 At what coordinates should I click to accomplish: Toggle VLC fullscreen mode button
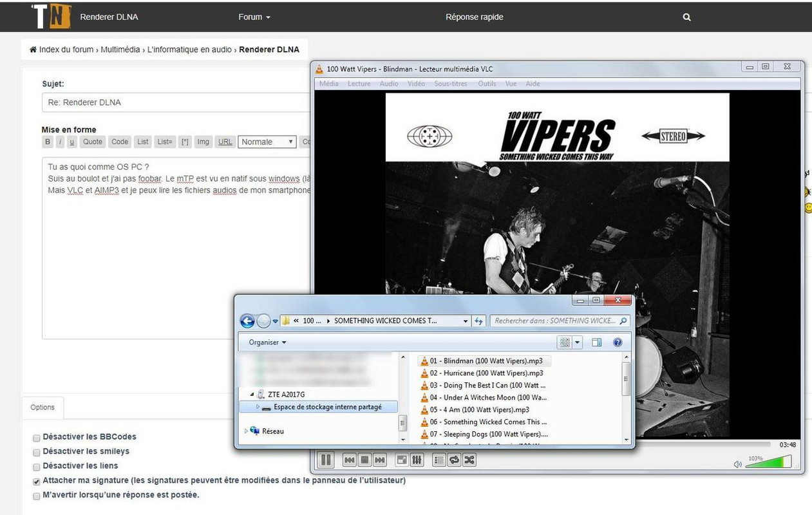coord(402,460)
